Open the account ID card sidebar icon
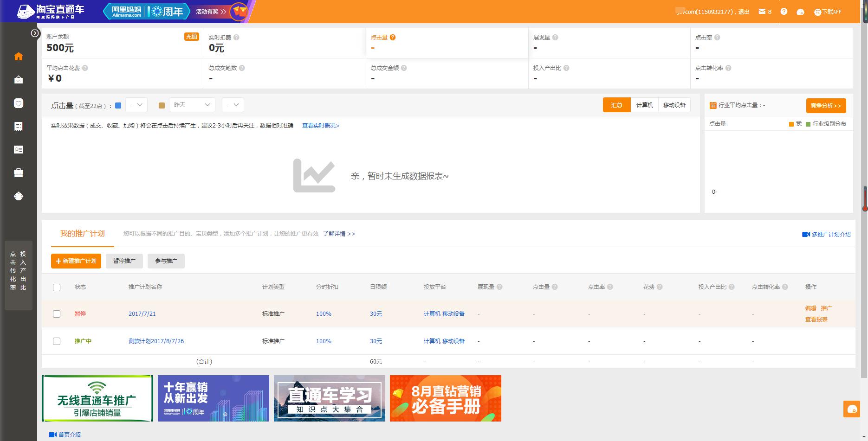868x441 pixels. [x=19, y=150]
